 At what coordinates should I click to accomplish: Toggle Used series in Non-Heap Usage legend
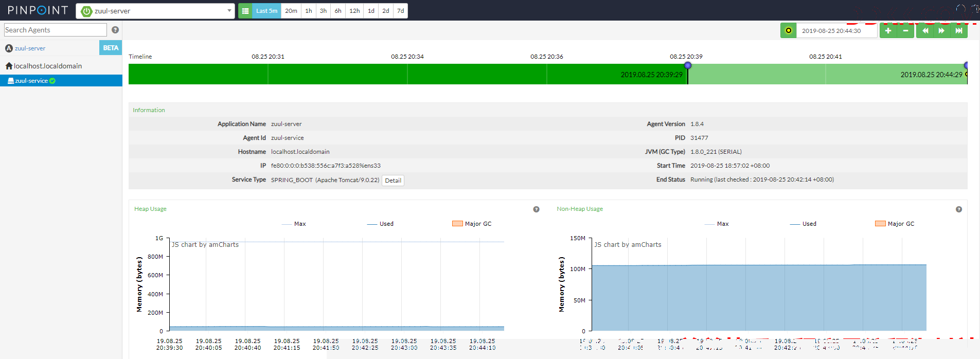[803, 224]
